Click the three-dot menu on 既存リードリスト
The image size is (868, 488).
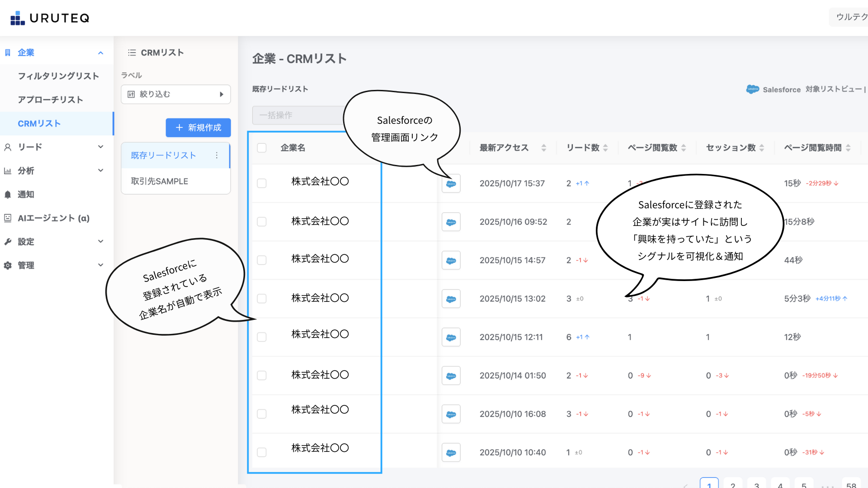[x=217, y=155]
